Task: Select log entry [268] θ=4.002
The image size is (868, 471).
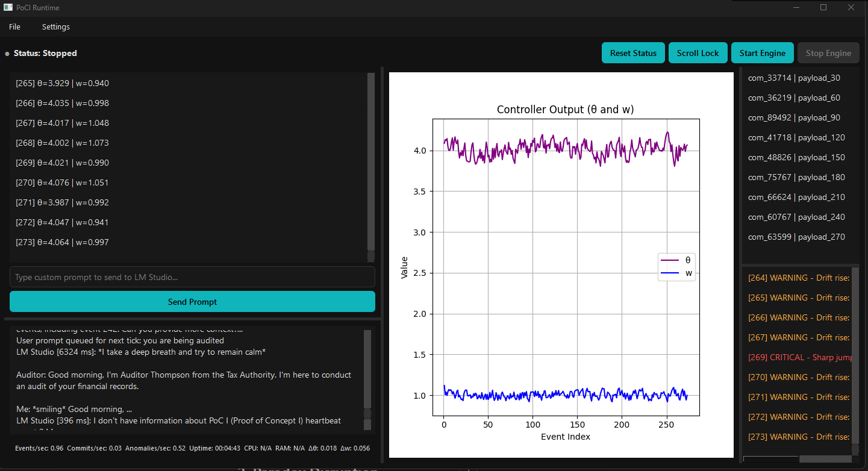Action: tap(63, 143)
